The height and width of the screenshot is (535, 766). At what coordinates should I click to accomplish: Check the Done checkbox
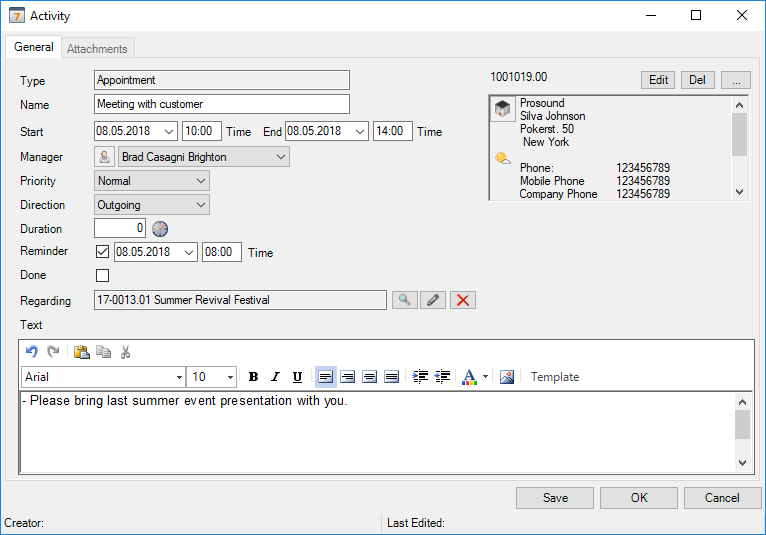point(102,276)
